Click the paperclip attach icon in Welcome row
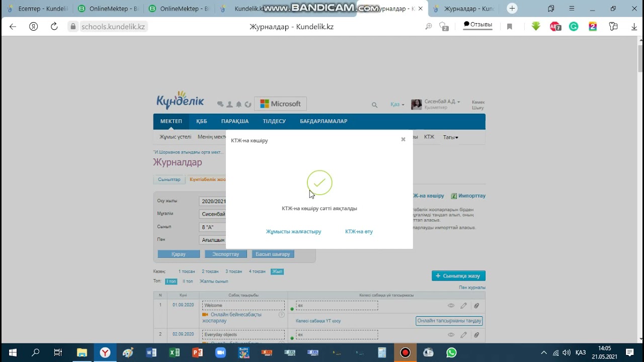The image size is (644, 362). [x=476, y=306]
